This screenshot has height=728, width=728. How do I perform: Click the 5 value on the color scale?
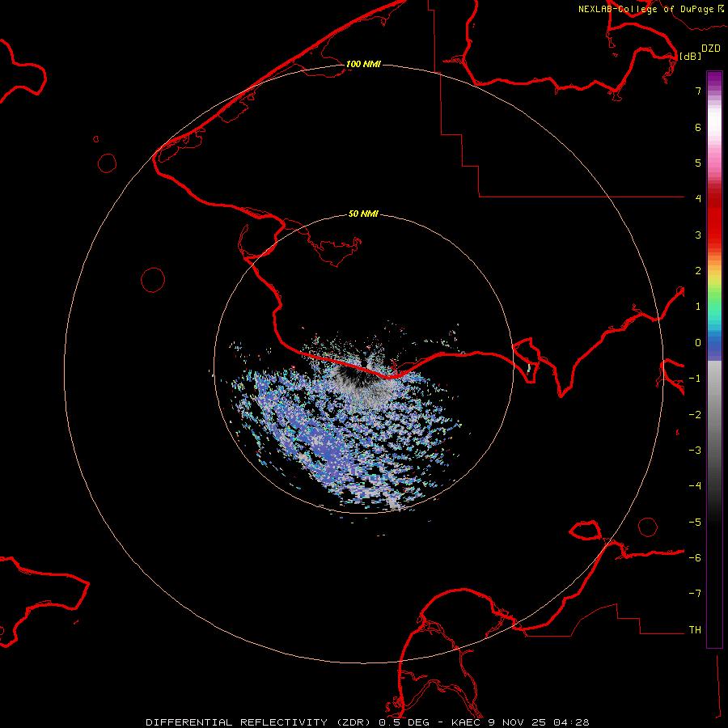point(698,163)
